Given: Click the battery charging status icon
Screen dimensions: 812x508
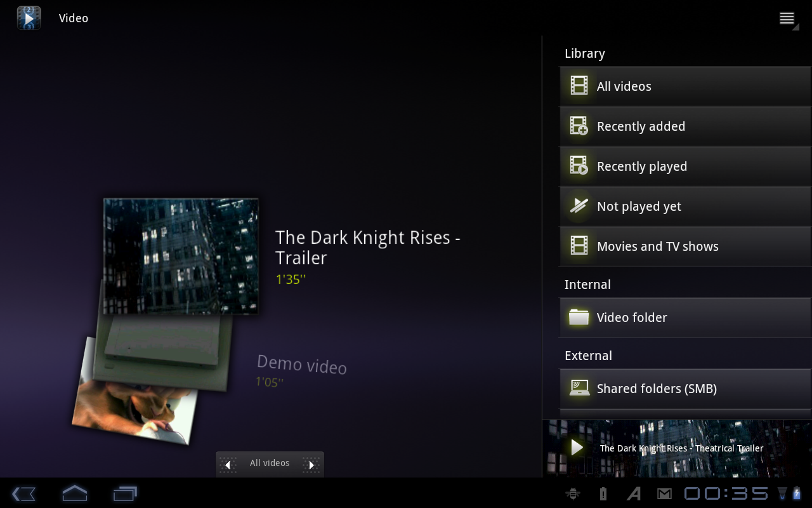Looking at the screenshot, I should [797, 493].
